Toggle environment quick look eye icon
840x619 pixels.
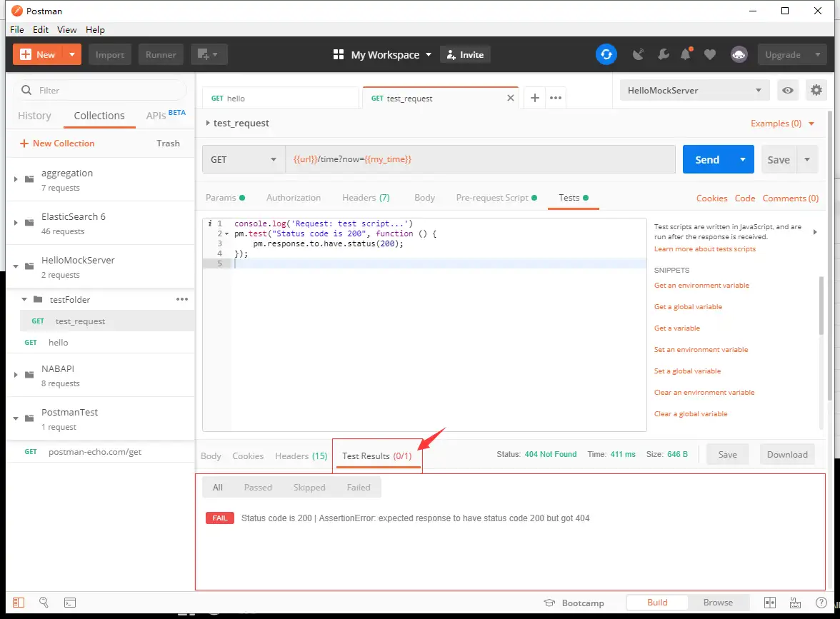(x=788, y=91)
